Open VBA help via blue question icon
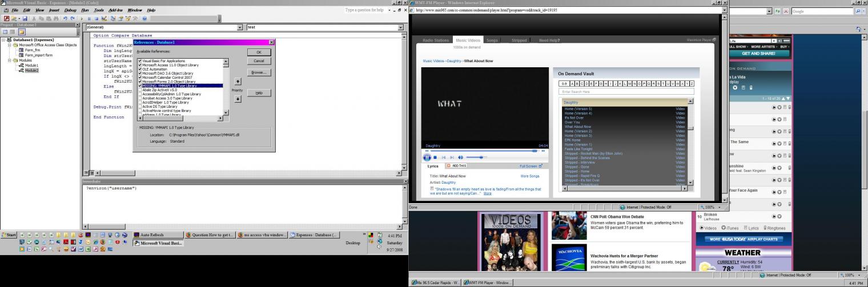This screenshot has height=287, width=868. (x=144, y=18)
